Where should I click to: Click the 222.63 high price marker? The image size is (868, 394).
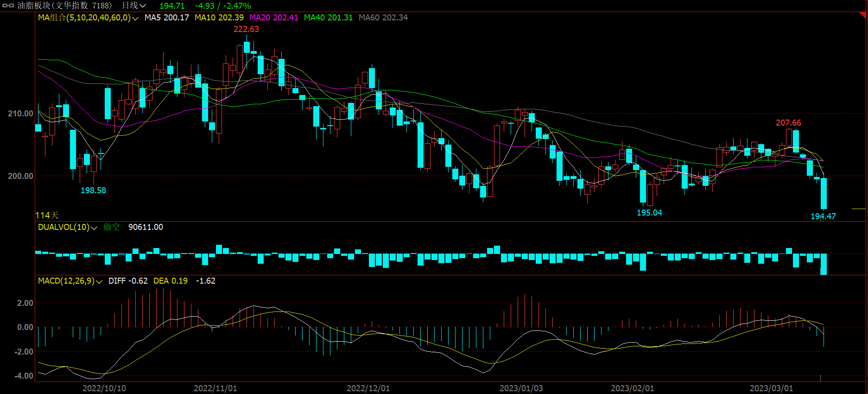pos(246,29)
